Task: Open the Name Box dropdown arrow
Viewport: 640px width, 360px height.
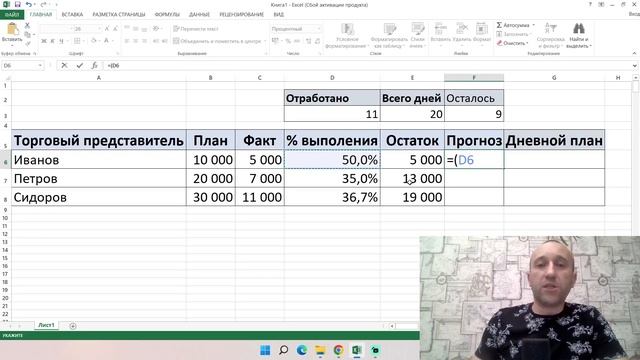Action: (x=40, y=65)
